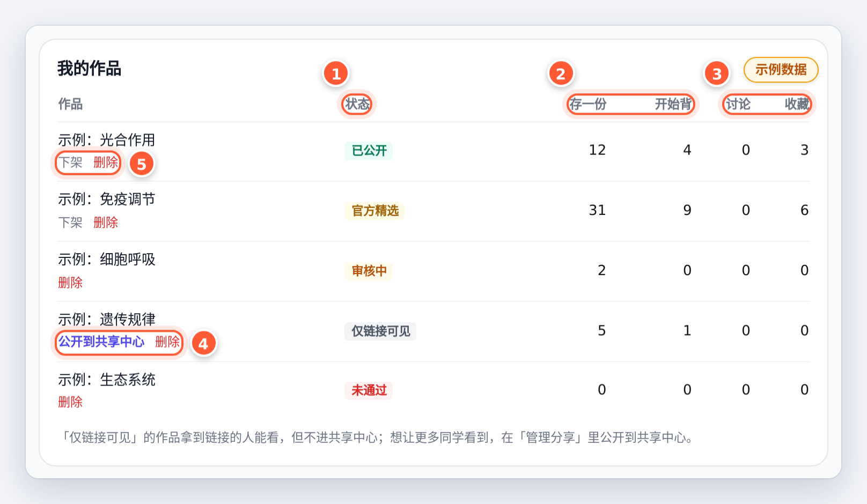Select the title 示例：免疫调节
This screenshot has height=504, width=867.
coord(107,199)
